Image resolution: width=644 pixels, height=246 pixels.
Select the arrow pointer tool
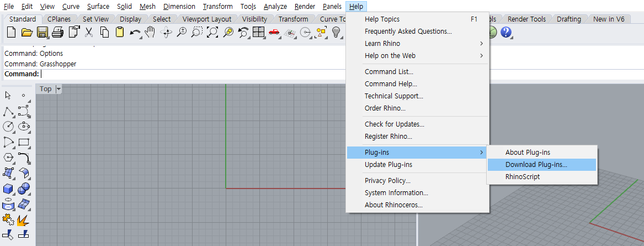[x=8, y=96]
